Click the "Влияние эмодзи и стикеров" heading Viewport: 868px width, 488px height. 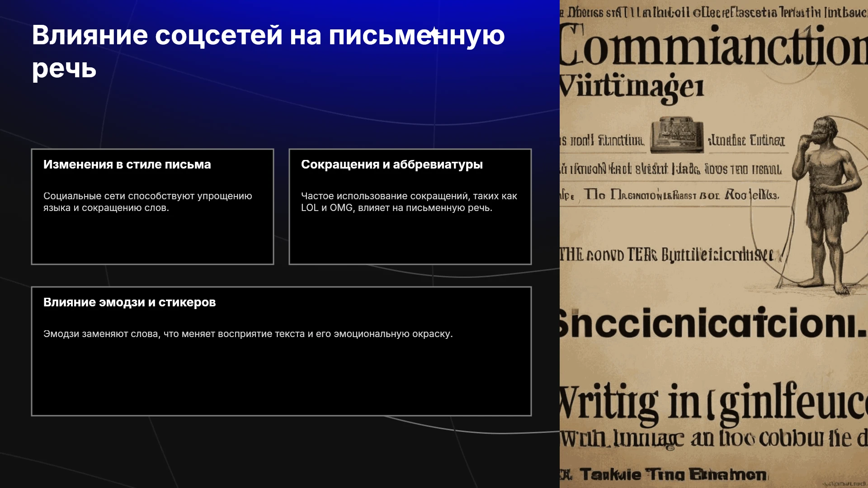pos(129,302)
